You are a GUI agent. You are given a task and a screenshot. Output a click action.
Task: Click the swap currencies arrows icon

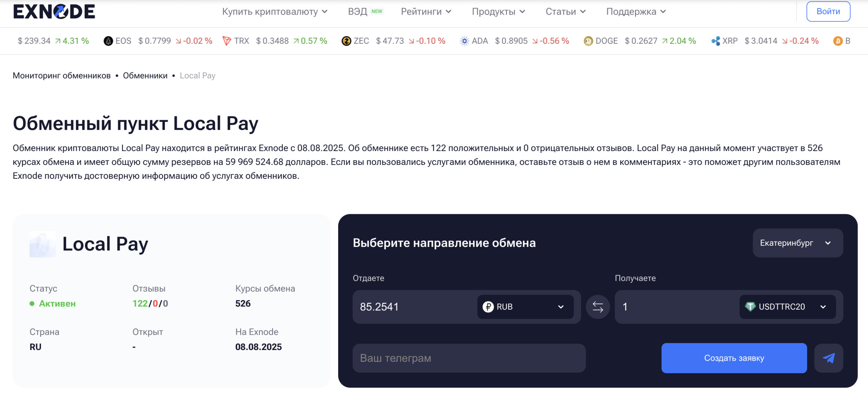pyautogui.click(x=598, y=307)
